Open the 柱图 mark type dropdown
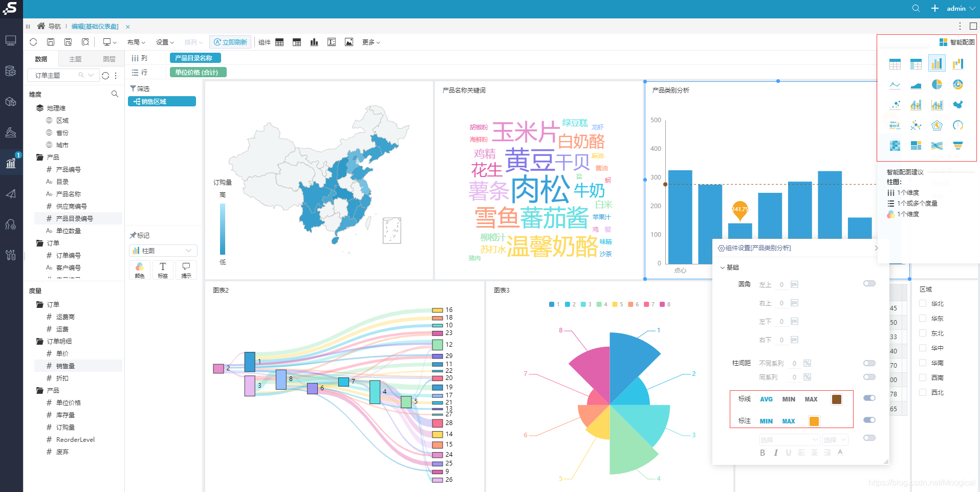Screen dimensions: 980x492 [163, 251]
